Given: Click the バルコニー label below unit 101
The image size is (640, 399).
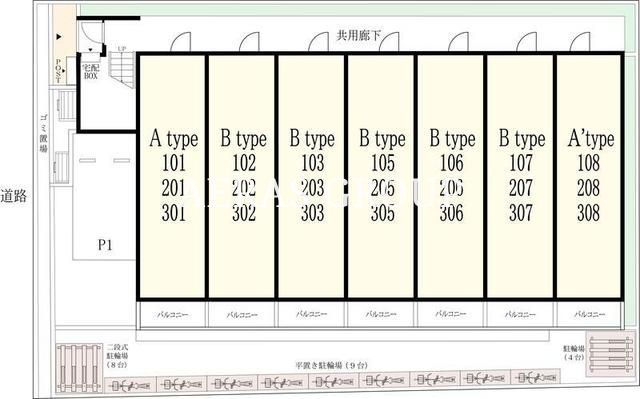Looking at the screenshot, I should [173, 315].
